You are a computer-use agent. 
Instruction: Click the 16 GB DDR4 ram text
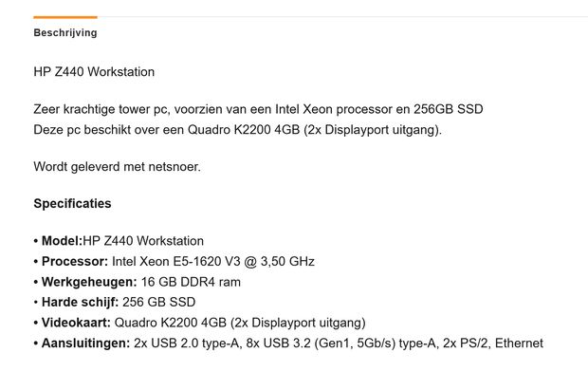[191, 282]
